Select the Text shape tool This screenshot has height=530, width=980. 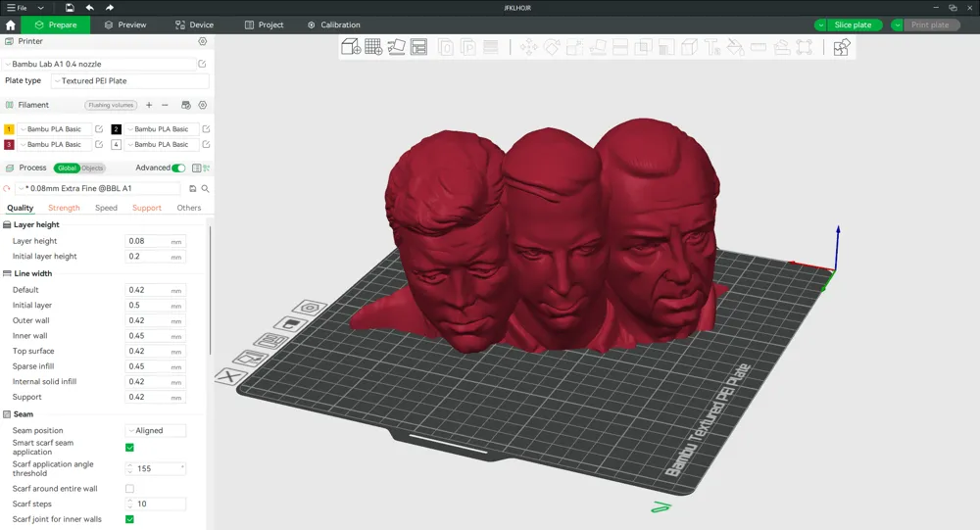coord(712,47)
